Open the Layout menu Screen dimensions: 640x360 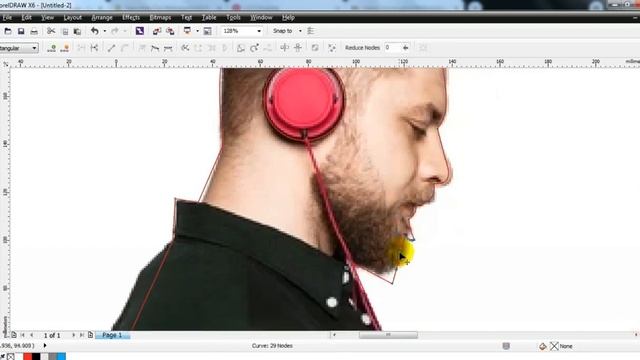[x=73, y=18]
